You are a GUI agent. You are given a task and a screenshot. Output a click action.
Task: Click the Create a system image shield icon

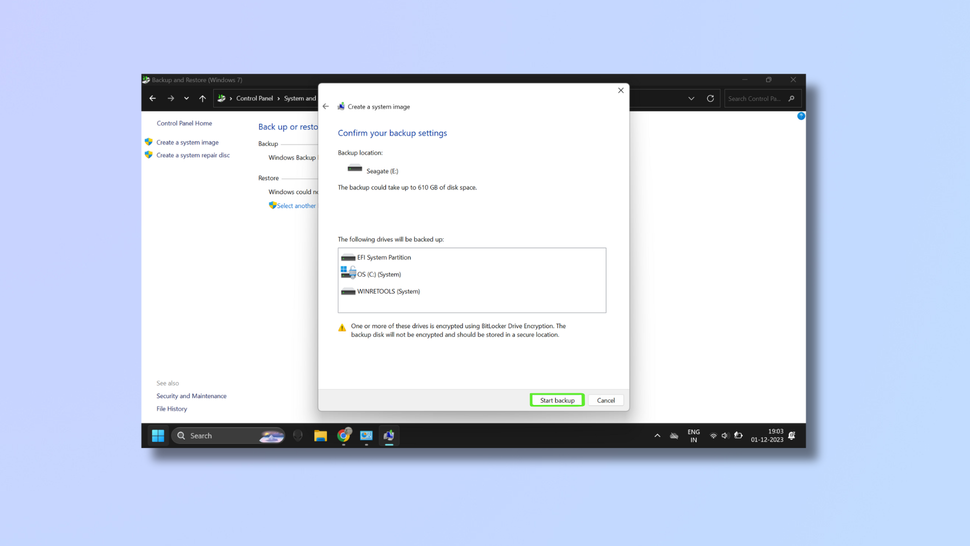(x=148, y=142)
